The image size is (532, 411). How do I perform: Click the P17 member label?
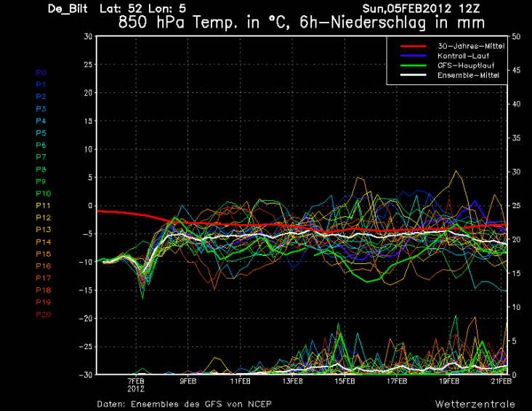click(44, 278)
